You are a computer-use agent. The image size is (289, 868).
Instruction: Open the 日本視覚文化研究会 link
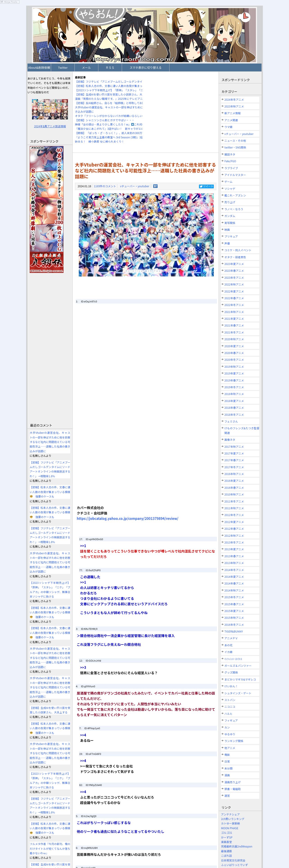pyautogui.click(x=233, y=860)
